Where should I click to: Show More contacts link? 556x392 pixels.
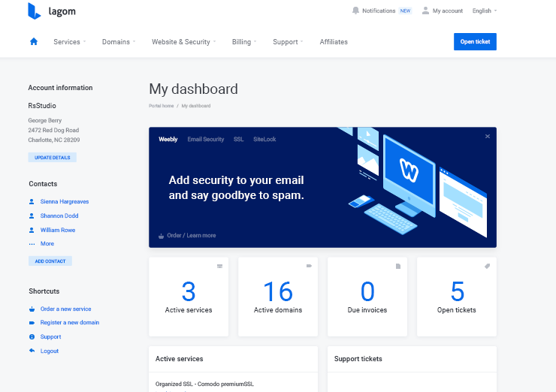click(47, 244)
